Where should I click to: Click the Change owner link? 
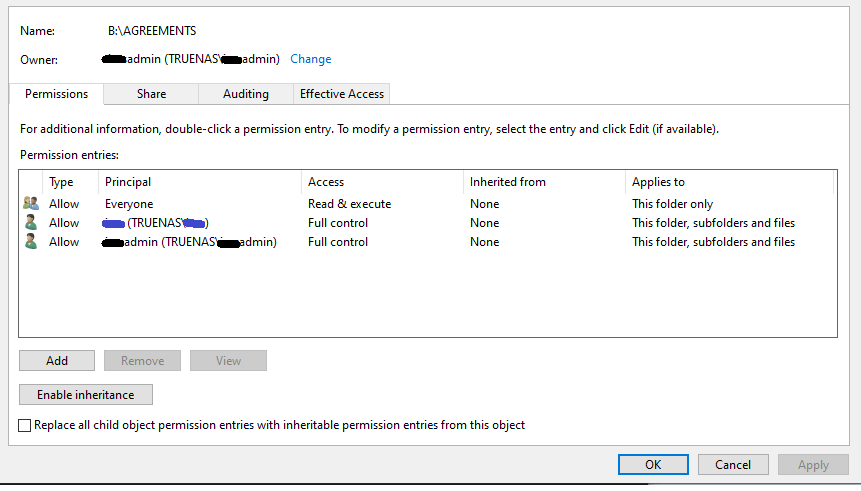[x=311, y=59]
